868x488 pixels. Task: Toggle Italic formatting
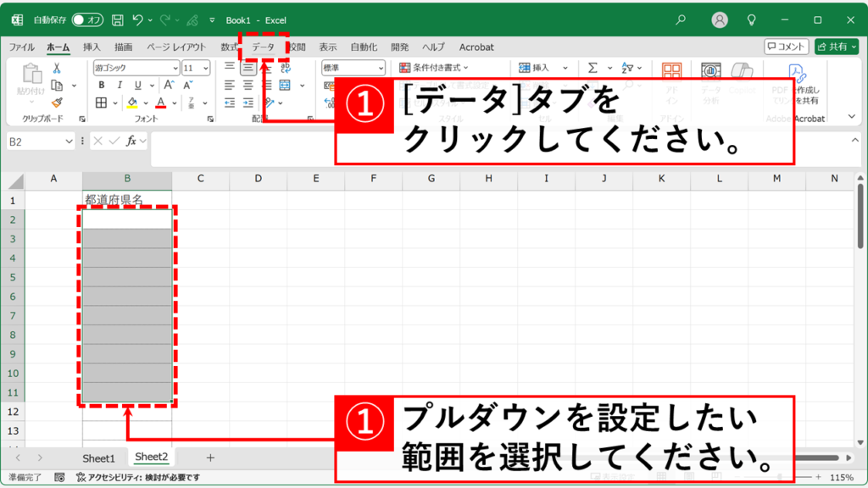point(120,86)
